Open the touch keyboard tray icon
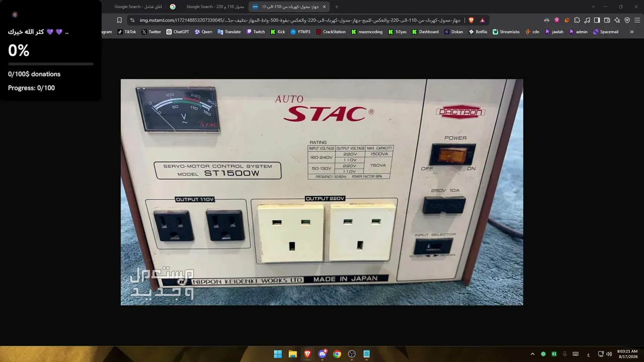The width and height of the screenshot is (644, 362). 576,354
